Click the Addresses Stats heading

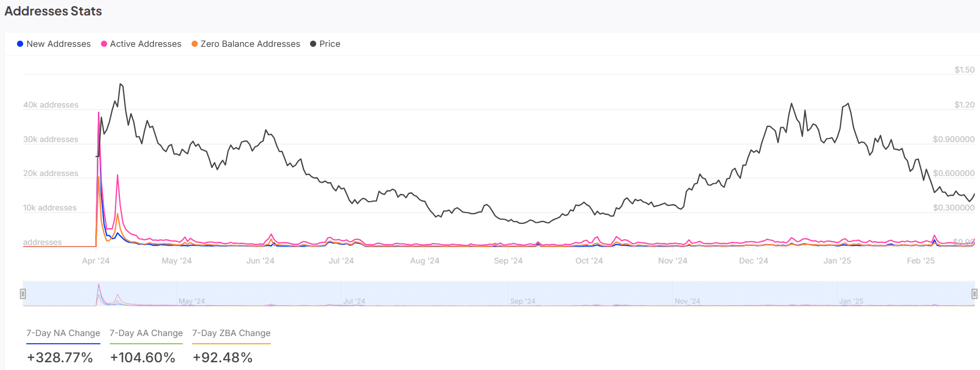[x=53, y=11]
